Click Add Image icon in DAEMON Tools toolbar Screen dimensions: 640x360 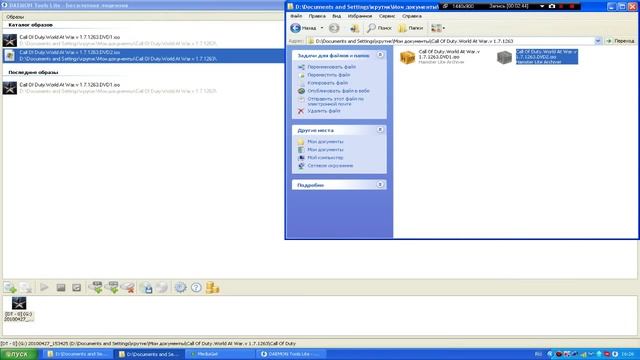point(10,287)
